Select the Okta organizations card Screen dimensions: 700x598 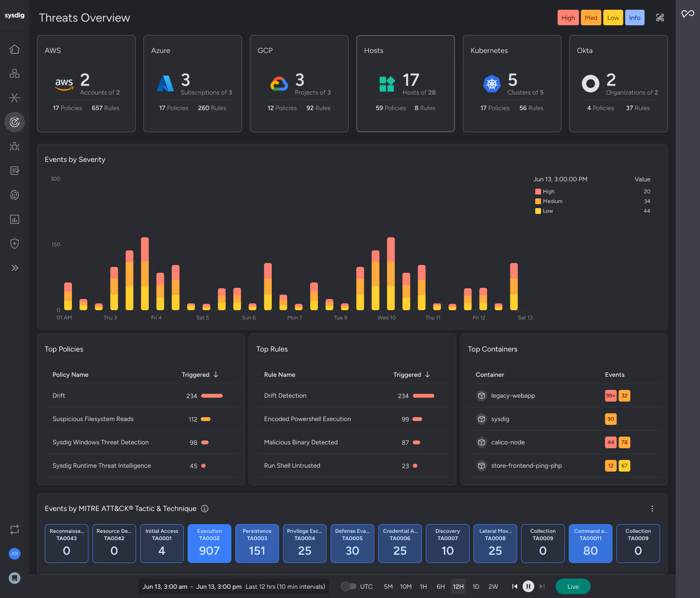pos(618,84)
